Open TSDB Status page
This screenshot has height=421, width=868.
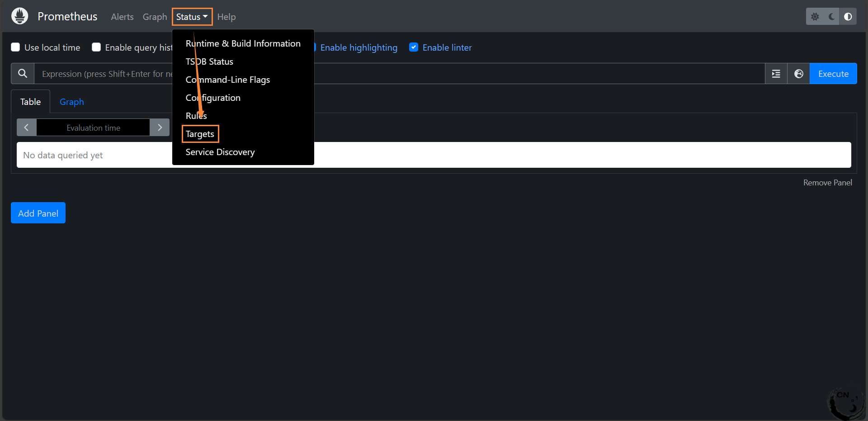tap(209, 61)
